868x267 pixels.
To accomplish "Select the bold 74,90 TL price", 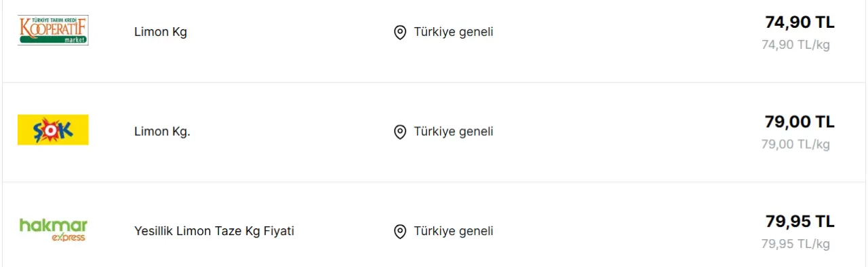I will [x=800, y=22].
